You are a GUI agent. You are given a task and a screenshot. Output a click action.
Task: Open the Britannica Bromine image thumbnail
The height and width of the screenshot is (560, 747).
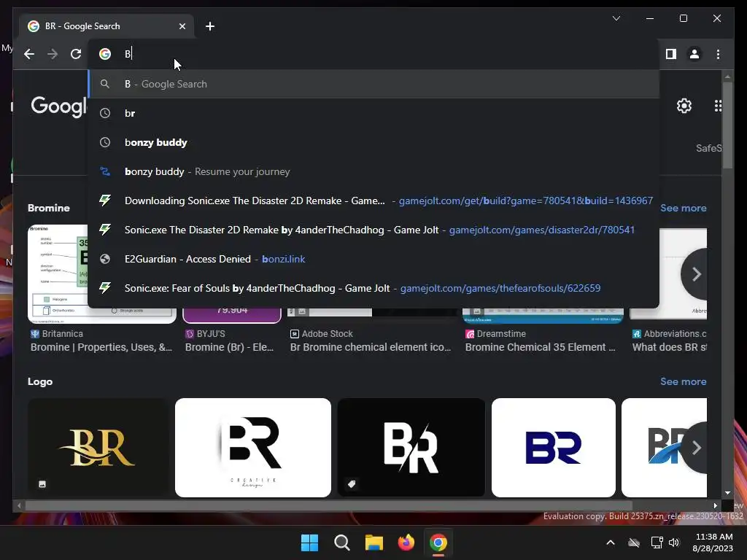point(58,274)
